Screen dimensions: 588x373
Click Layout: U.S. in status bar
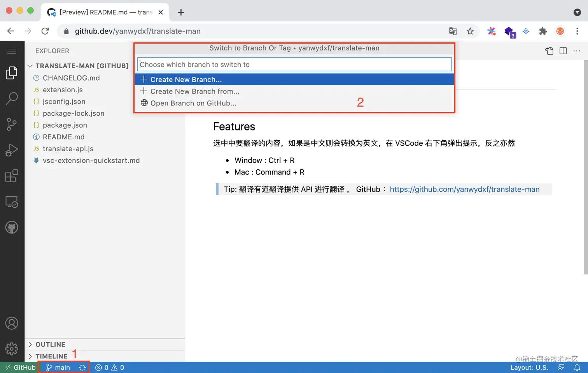(x=529, y=368)
